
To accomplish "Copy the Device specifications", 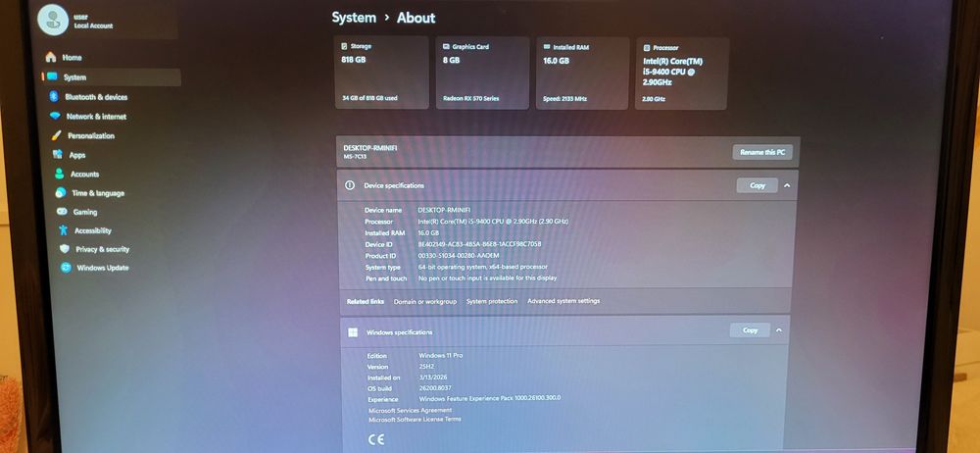I will tap(758, 185).
